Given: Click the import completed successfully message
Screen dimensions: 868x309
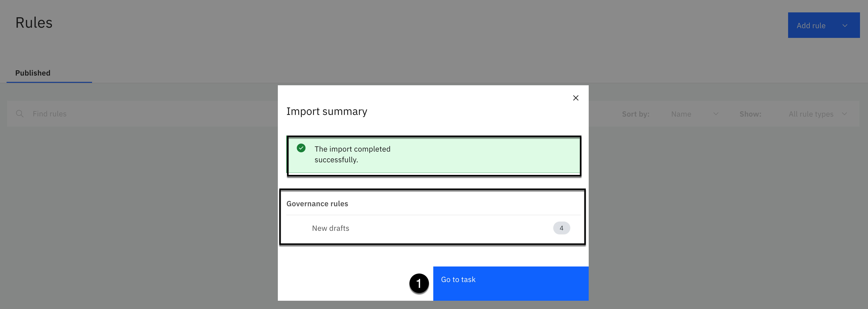Looking at the screenshot, I should [x=352, y=154].
